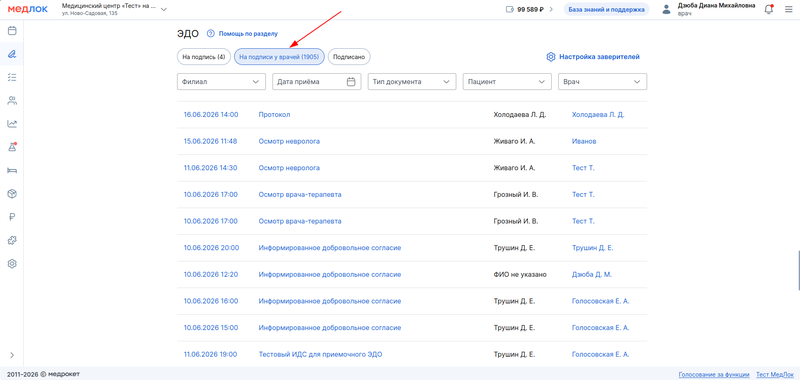Open the ruble finance icon in the sidebar
Image resolution: width=800 pixels, height=380 pixels.
click(12, 217)
